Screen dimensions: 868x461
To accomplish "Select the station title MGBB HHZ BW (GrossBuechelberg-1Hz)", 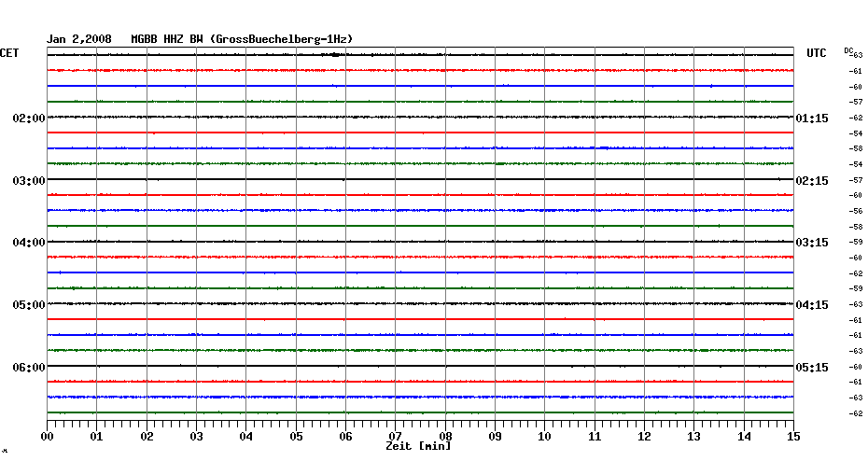I will tap(242, 39).
